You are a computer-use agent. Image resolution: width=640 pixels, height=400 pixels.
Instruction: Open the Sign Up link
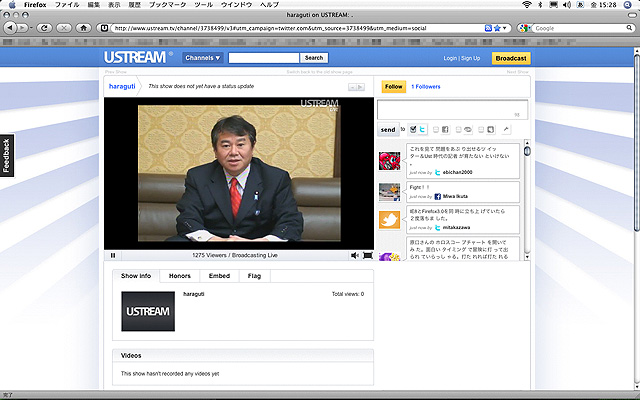[471, 58]
